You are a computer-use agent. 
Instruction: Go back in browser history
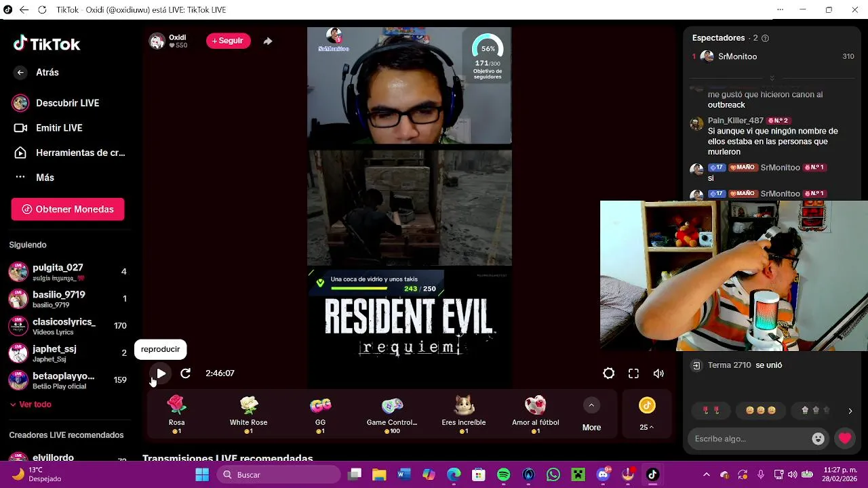pyautogui.click(x=24, y=9)
